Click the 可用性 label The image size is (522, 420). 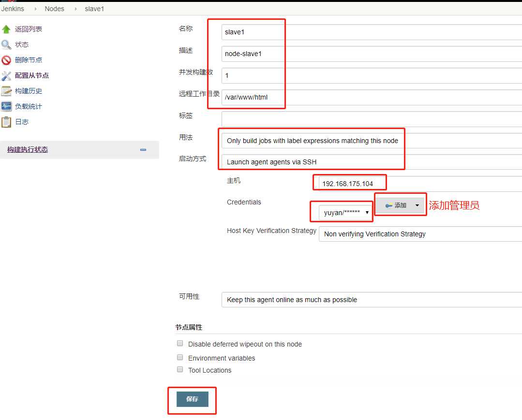pos(189,297)
